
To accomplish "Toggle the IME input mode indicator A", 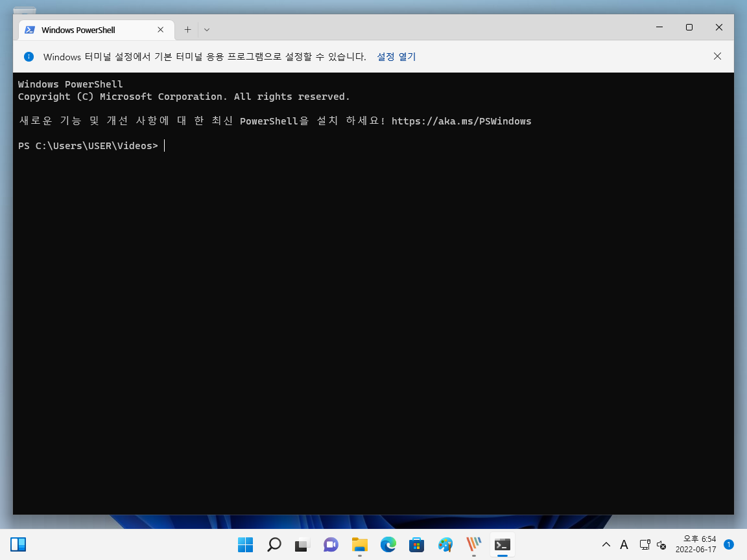I will [624, 544].
